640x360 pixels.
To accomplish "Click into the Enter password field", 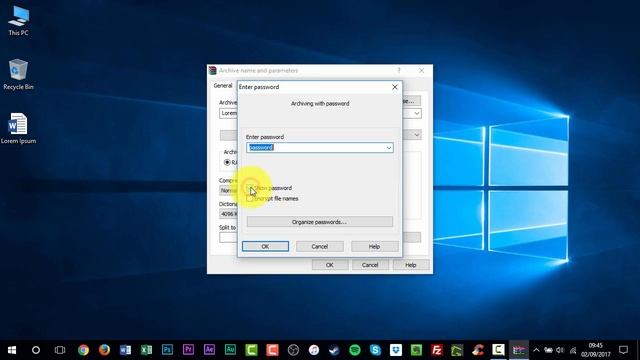I will (320, 148).
